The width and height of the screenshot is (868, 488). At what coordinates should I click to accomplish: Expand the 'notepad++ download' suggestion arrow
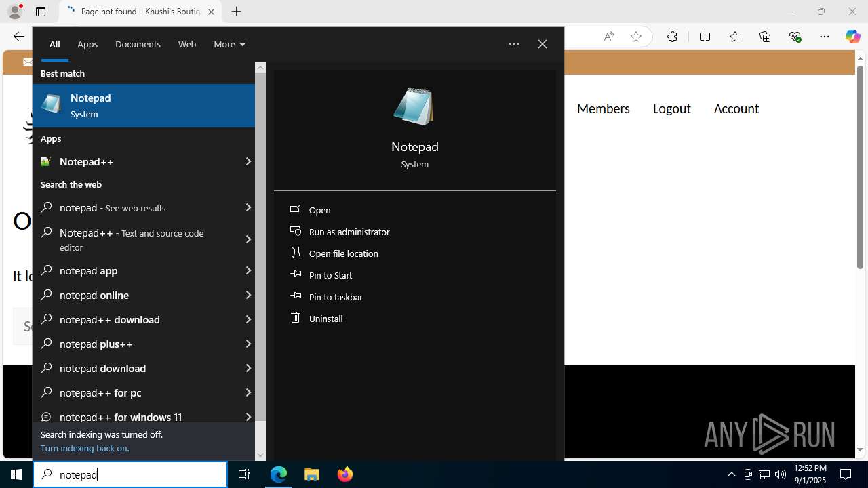point(248,319)
